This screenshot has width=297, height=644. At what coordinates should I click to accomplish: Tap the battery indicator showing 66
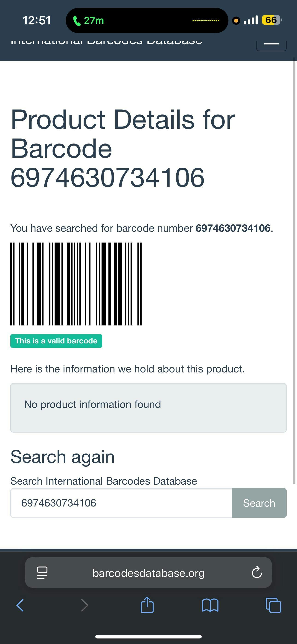(271, 20)
